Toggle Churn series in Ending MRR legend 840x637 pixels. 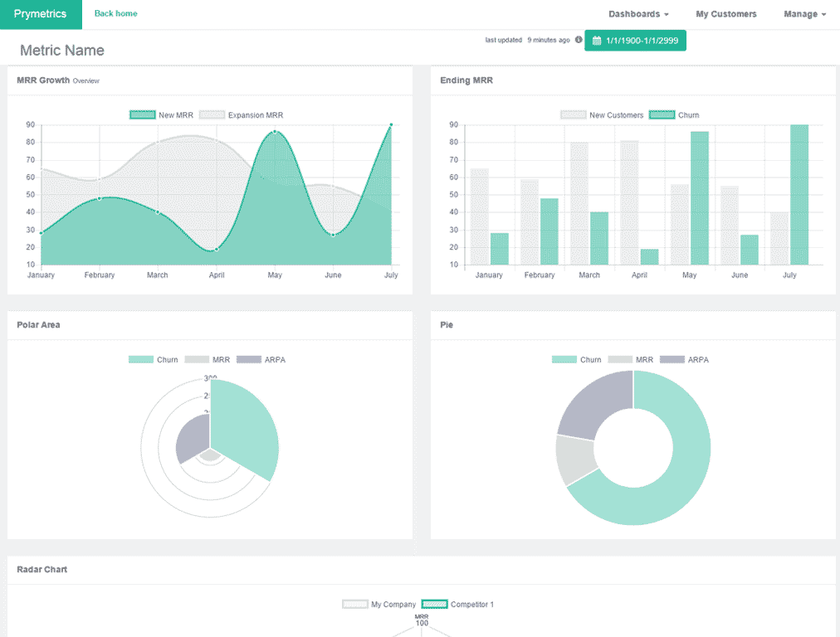674,115
